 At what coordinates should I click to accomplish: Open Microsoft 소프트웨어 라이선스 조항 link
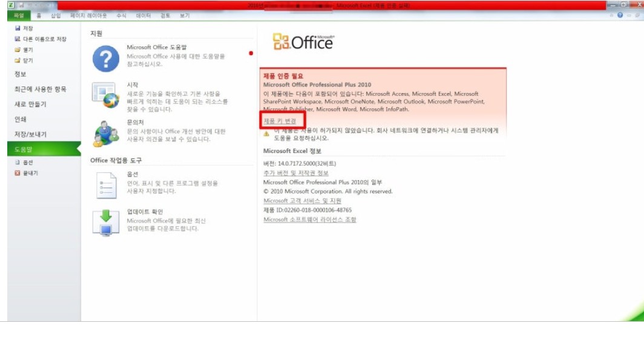(310, 220)
